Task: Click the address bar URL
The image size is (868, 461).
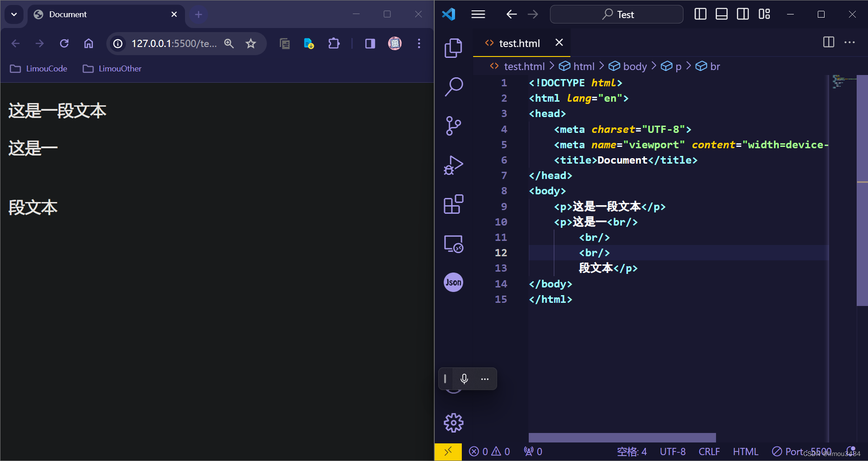Action: point(174,43)
